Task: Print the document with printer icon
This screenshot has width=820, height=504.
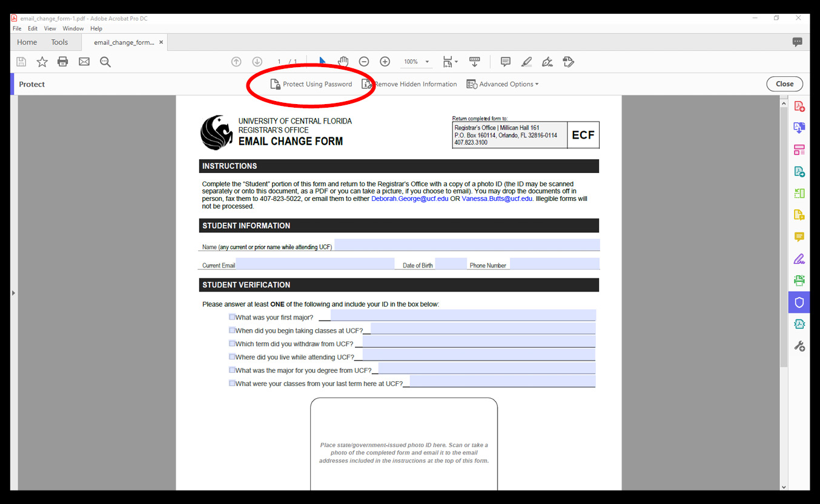Action: pyautogui.click(x=63, y=62)
